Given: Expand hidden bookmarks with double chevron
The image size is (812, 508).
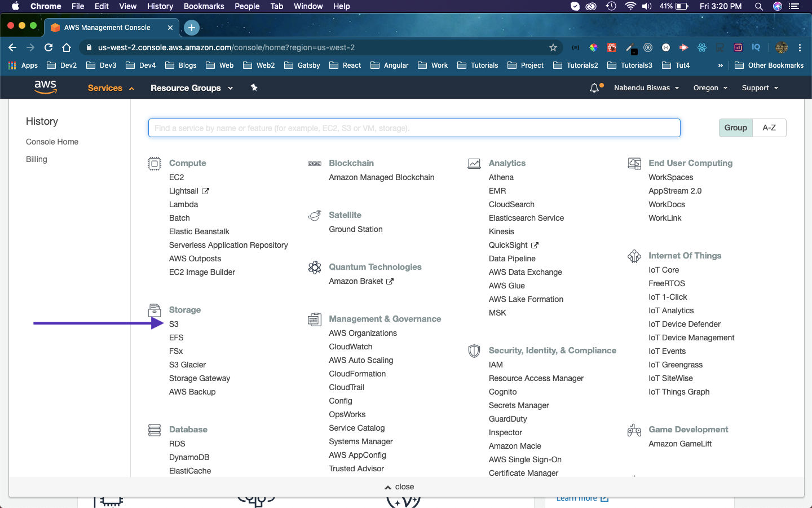Looking at the screenshot, I should coord(720,65).
